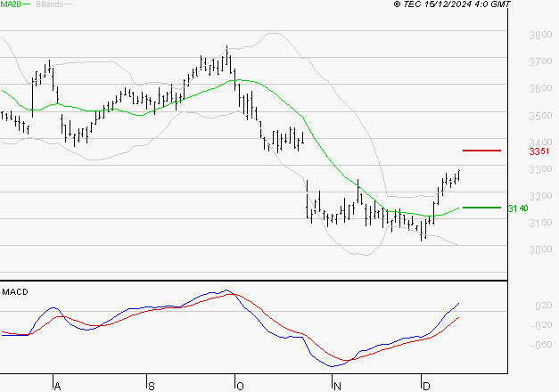Click the 3700 price axis label
The width and height of the screenshot is (559, 392).
click(x=540, y=61)
